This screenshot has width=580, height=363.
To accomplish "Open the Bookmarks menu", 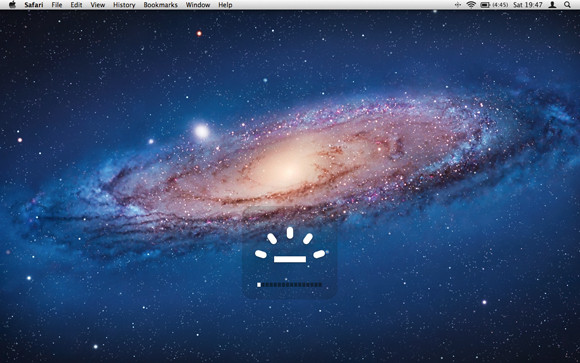I will tap(161, 5).
